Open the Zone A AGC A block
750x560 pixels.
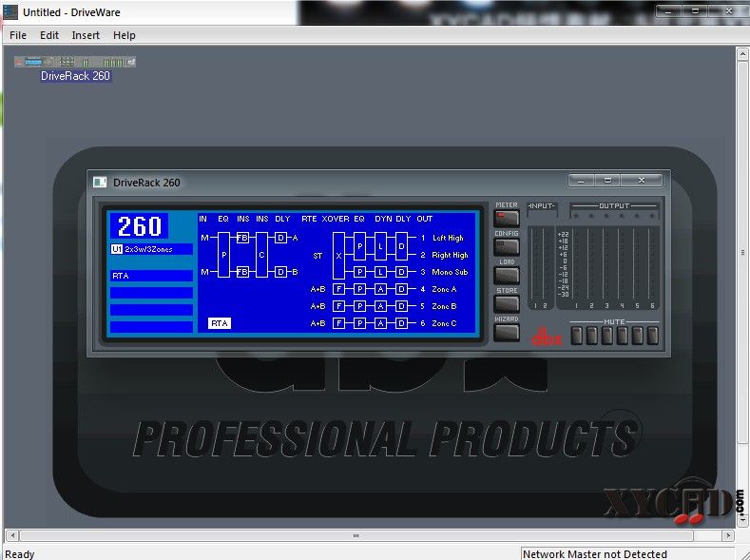380,289
